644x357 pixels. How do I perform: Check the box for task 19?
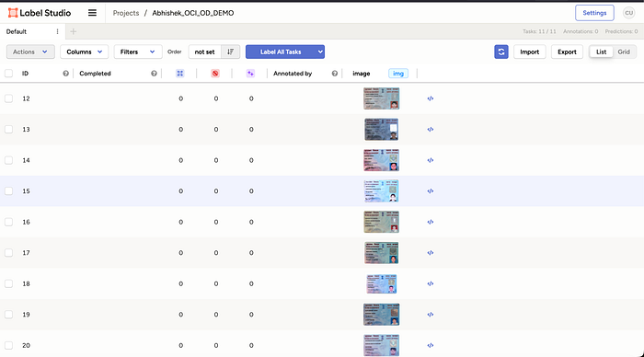(8, 315)
